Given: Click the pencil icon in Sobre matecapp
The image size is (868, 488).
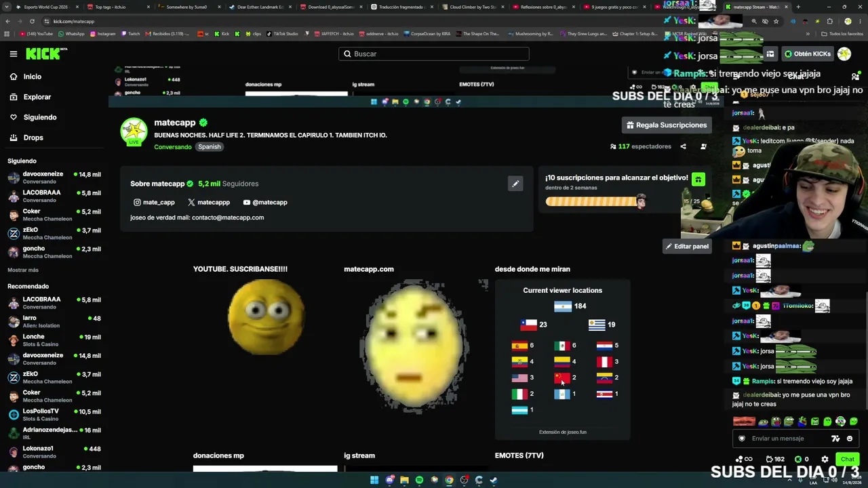Looking at the screenshot, I should pyautogui.click(x=515, y=184).
